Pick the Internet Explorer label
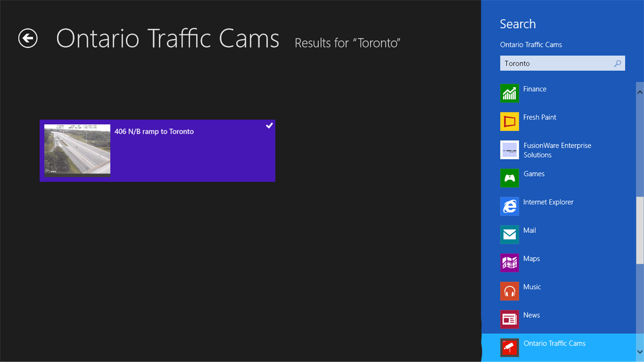 548,202
